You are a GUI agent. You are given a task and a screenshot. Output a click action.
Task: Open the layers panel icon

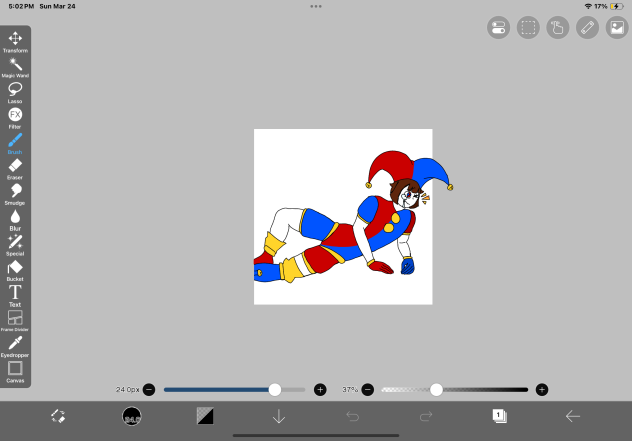[499, 416]
